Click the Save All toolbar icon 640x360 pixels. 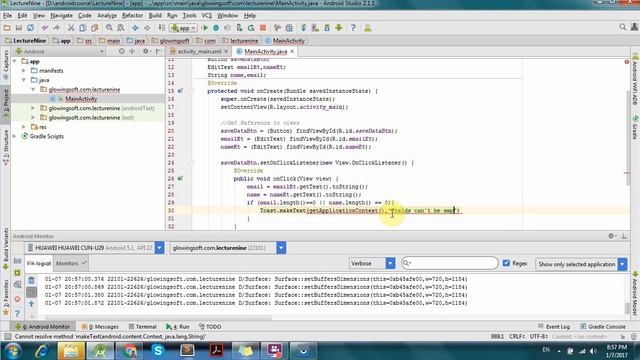pos(19,28)
